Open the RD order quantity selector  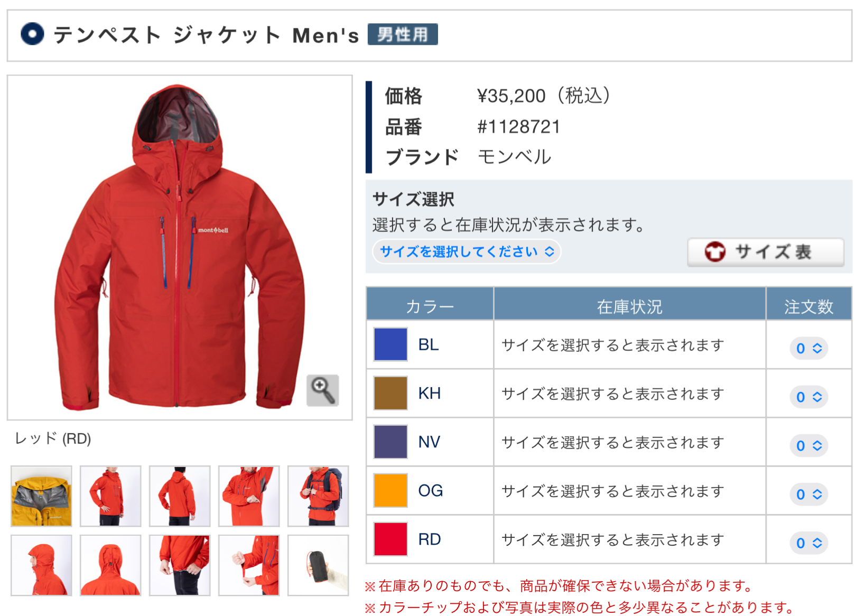[x=808, y=543]
